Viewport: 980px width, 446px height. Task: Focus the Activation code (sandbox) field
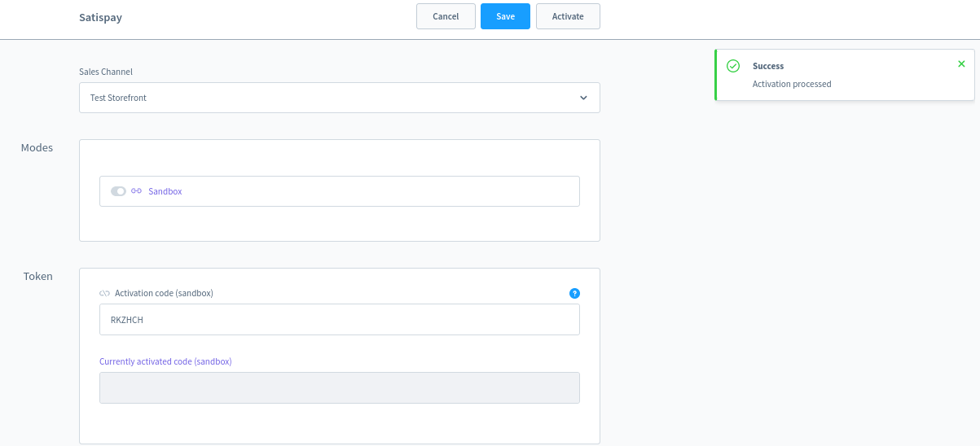click(x=340, y=320)
